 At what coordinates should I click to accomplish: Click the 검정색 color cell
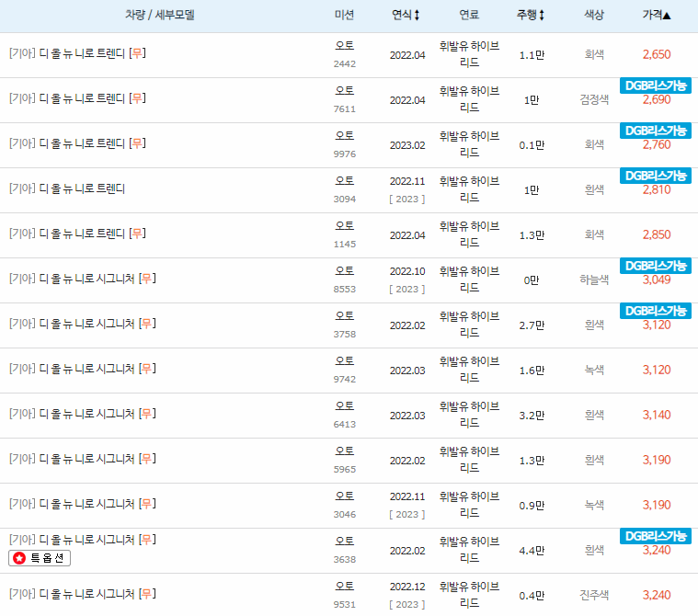[x=594, y=99]
